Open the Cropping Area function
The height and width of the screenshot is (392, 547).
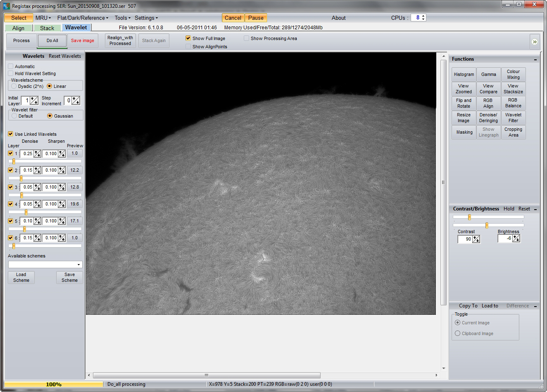click(514, 132)
